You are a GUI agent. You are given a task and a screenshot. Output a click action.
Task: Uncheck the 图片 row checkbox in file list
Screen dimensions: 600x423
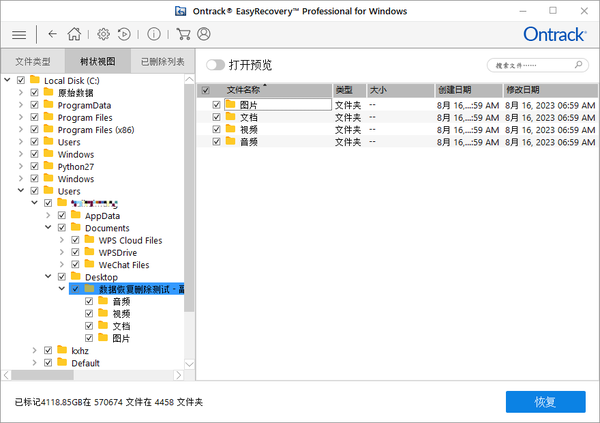click(216, 104)
